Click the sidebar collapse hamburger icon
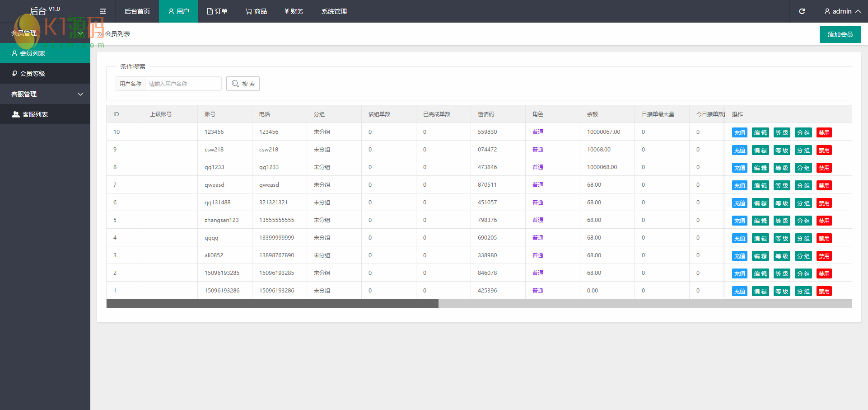 click(x=103, y=11)
